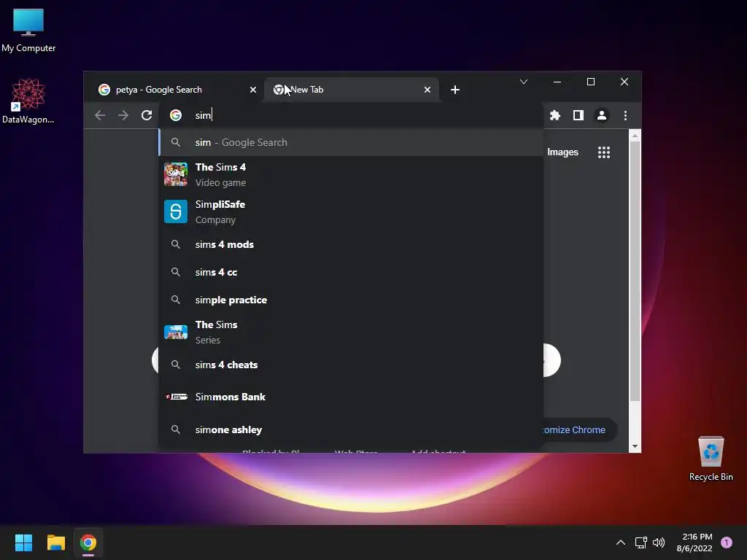Open the tab search chevron dropdown

click(524, 82)
